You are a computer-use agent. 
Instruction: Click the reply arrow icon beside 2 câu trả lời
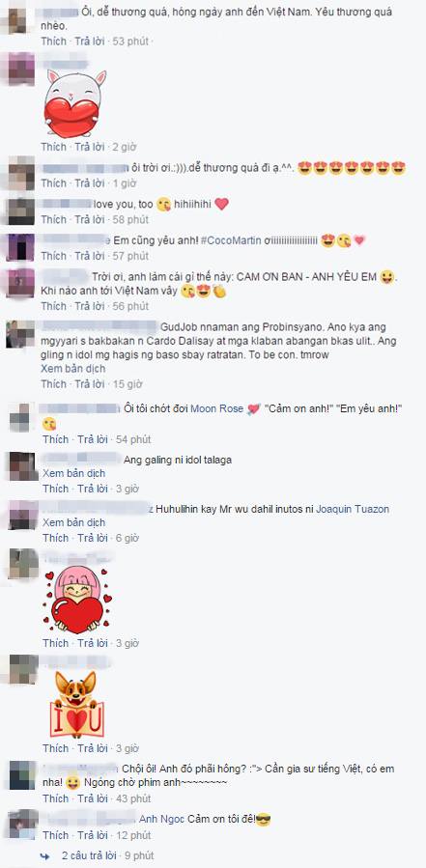tap(44, 855)
